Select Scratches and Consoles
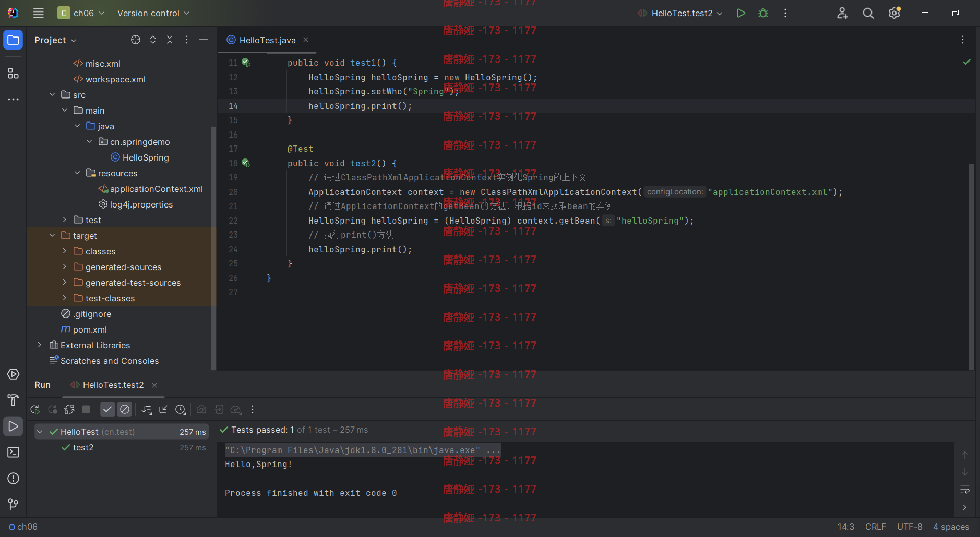The height and width of the screenshot is (537, 980). click(104, 361)
